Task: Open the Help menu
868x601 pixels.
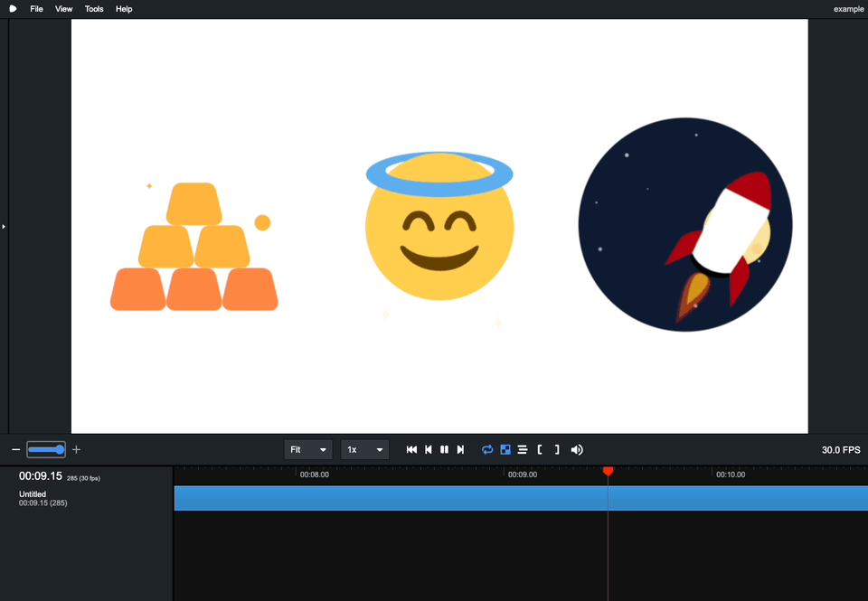Action: 124,9
